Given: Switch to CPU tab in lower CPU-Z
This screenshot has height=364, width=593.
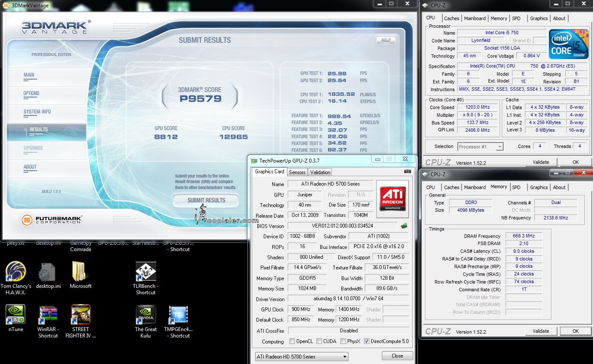Looking at the screenshot, I should [x=430, y=187].
